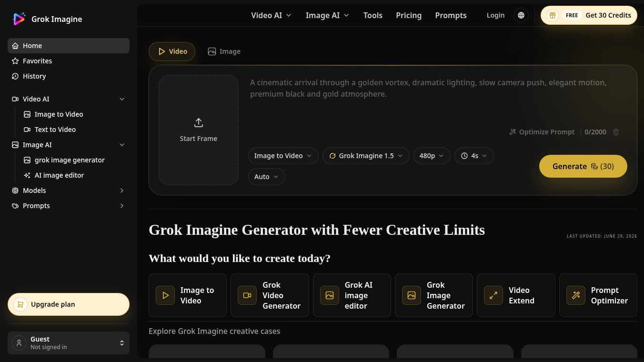Viewport: 644px width, 362px height.
Task: Click the AI image editor sparkle icon
Action: click(27, 175)
